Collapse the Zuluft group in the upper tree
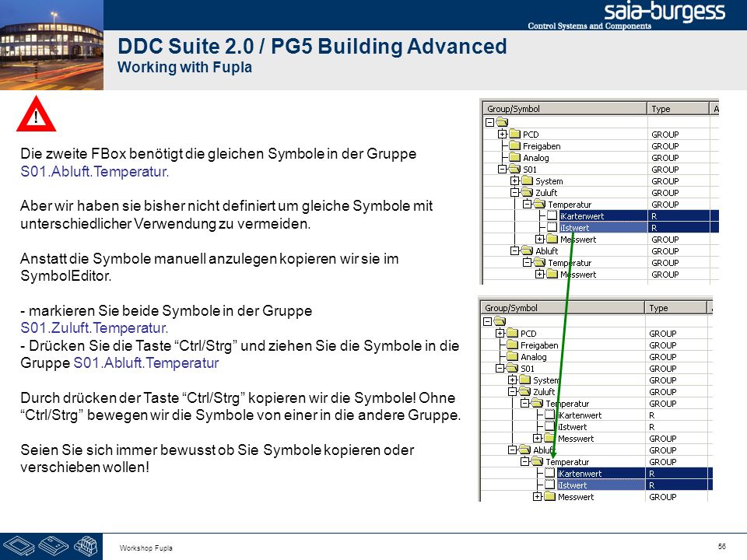 [x=514, y=192]
